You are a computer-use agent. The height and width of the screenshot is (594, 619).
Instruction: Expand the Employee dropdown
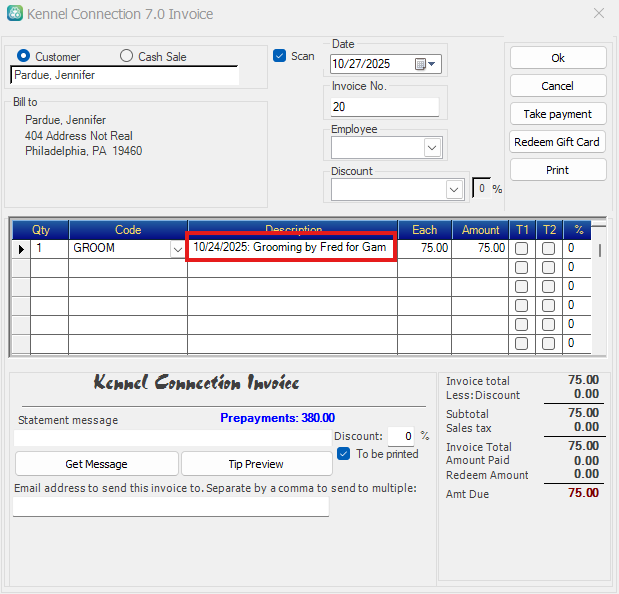[x=432, y=148]
